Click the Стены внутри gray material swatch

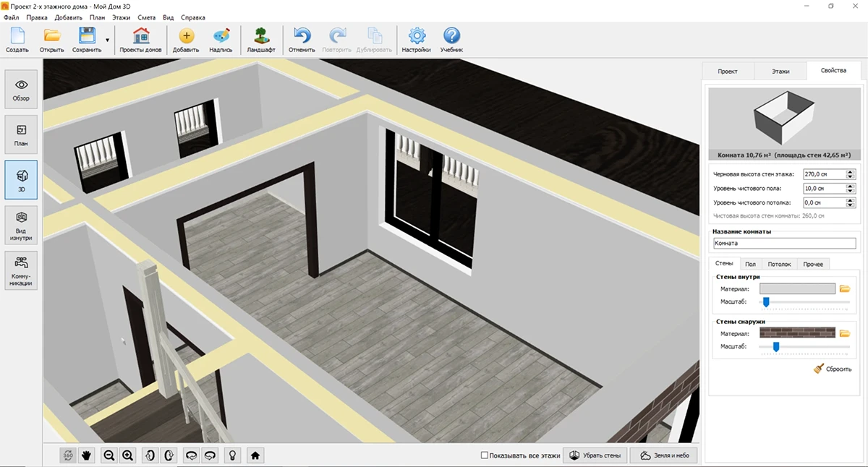point(798,289)
